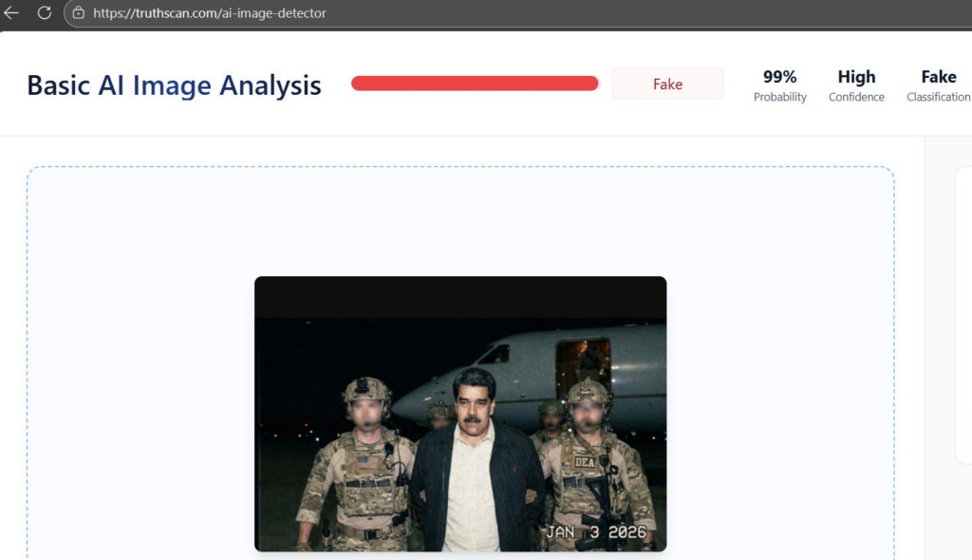
Task: Open site info via the lock icon
Action: [79, 13]
